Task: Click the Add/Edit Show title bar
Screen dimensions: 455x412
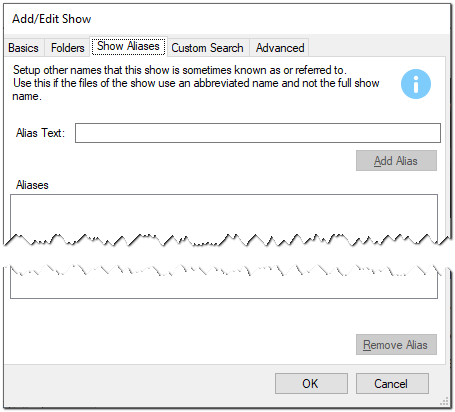Action: [x=227, y=19]
